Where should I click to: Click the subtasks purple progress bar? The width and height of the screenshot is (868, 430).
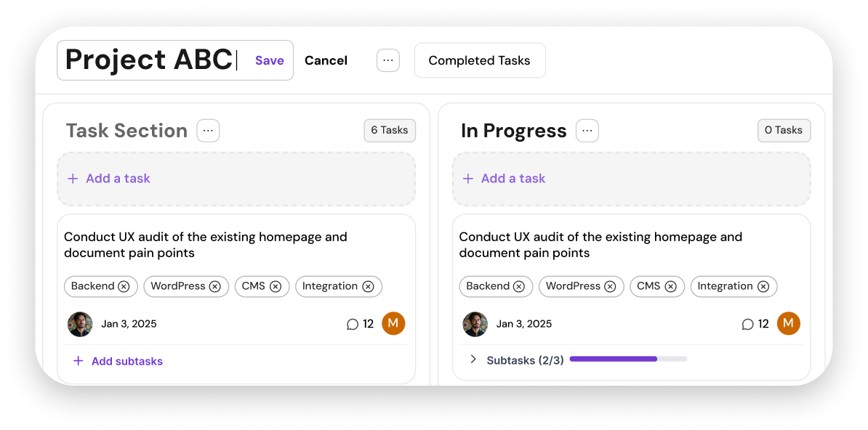click(628, 359)
